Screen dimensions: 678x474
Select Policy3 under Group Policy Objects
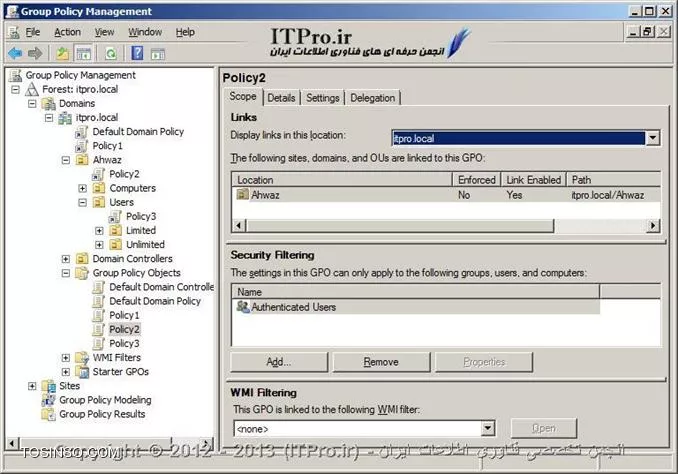click(125, 343)
